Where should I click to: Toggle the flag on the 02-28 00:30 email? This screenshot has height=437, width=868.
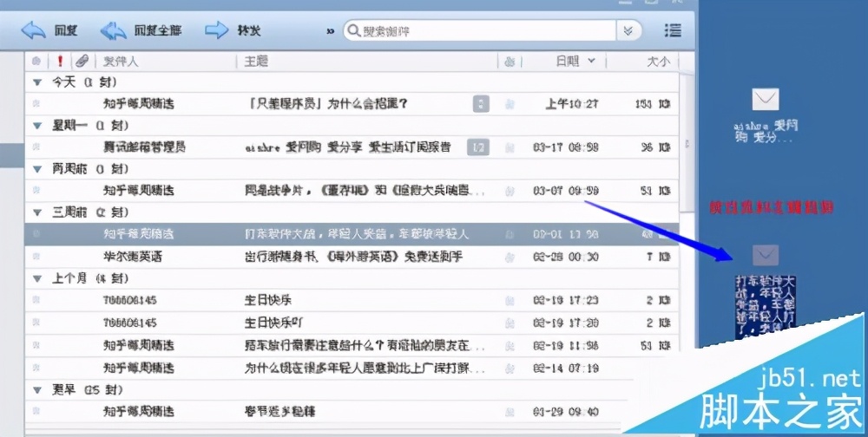pyautogui.click(x=510, y=258)
